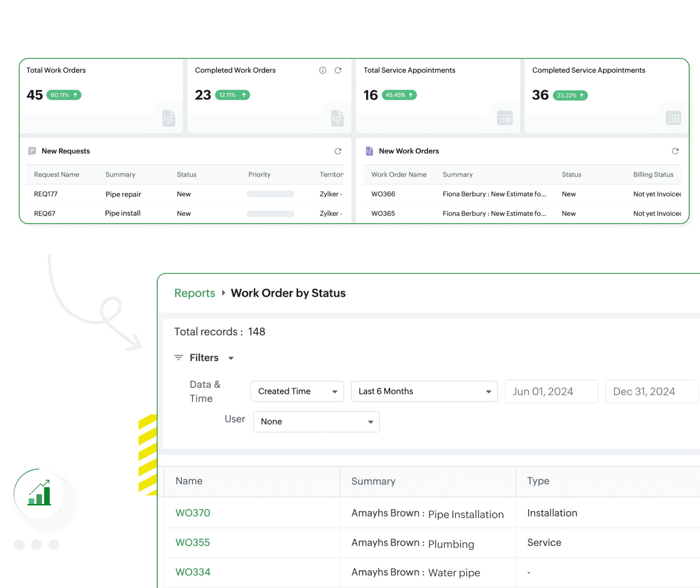Click Amayhs Brown : Pipe Installation summary
Viewport: 700px width, 588px height.
427,514
